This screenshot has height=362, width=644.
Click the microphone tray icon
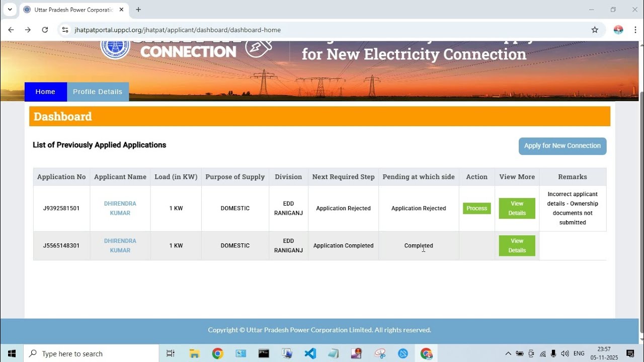(553, 353)
